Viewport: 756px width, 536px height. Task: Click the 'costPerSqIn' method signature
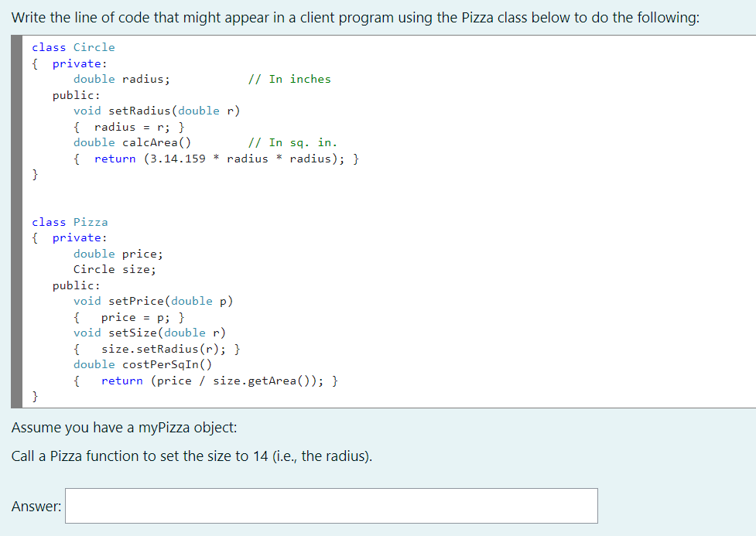152,364
